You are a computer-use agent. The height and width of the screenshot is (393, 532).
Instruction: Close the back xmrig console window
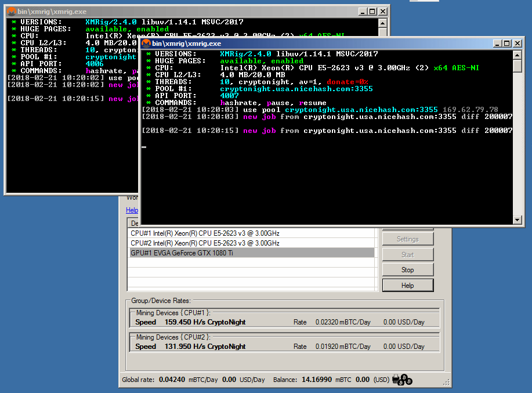coord(383,12)
